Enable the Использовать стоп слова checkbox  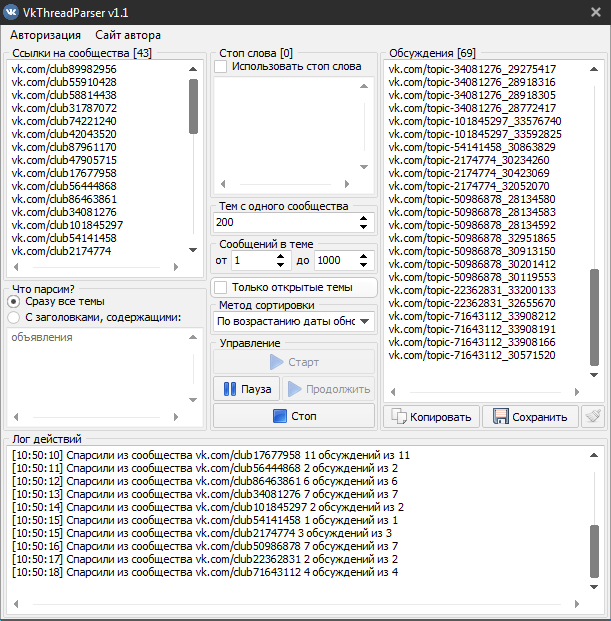point(221,67)
